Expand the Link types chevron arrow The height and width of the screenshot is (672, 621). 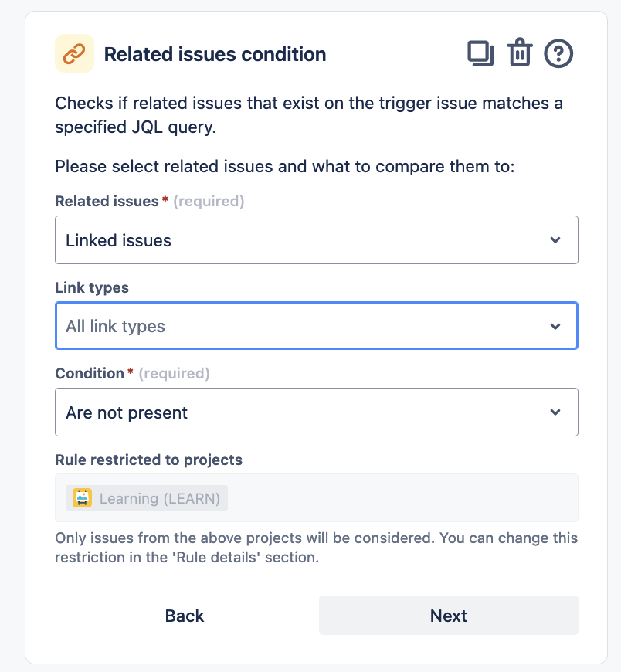tap(555, 326)
